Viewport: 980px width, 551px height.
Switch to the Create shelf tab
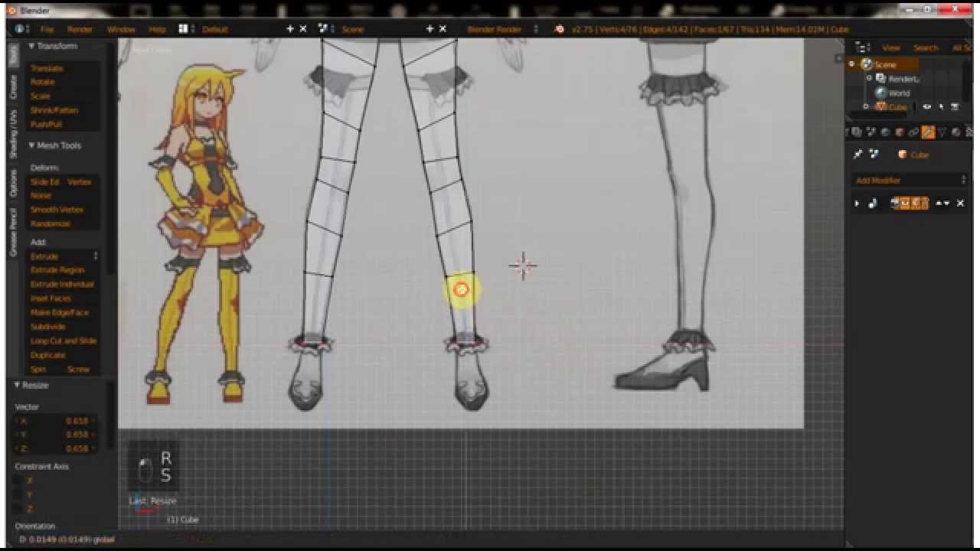click(x=13, y=86)
